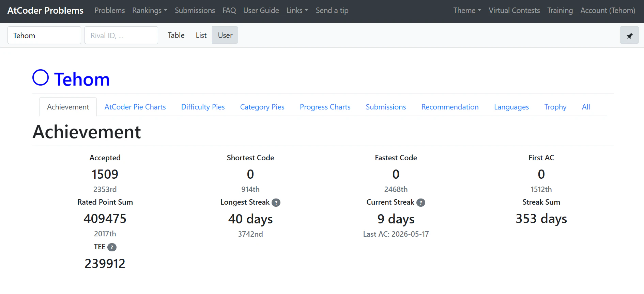Select the User view button

coord(225,35)
